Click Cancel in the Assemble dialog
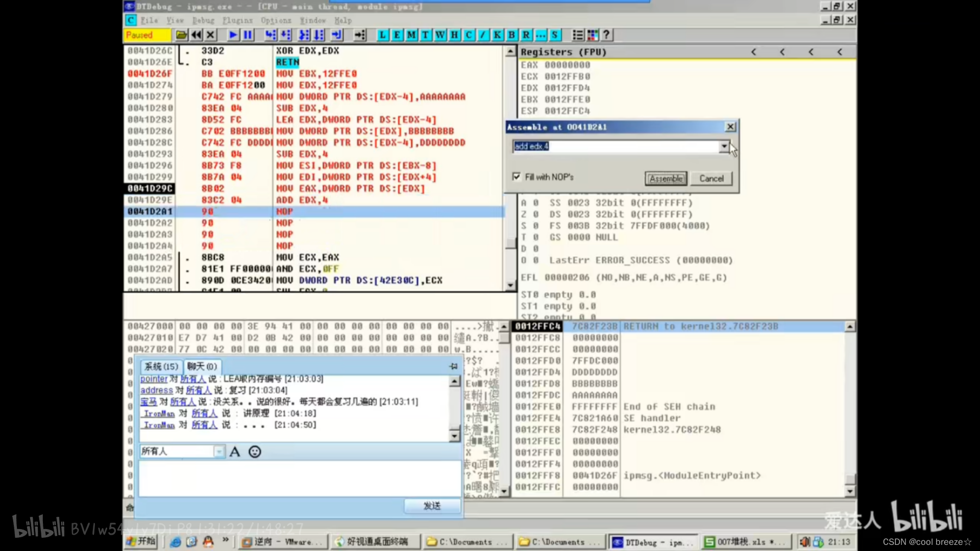980x551 pixels. point(712,179)
